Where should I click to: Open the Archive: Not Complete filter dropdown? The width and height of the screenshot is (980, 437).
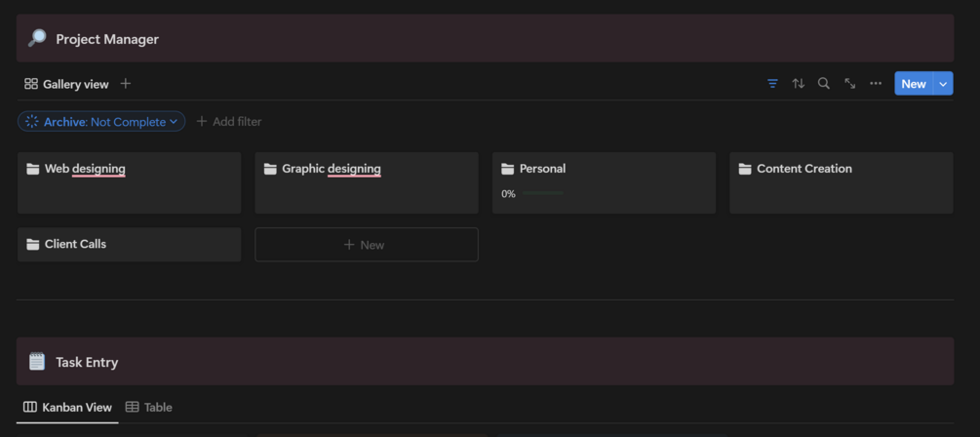coord(101,121)
